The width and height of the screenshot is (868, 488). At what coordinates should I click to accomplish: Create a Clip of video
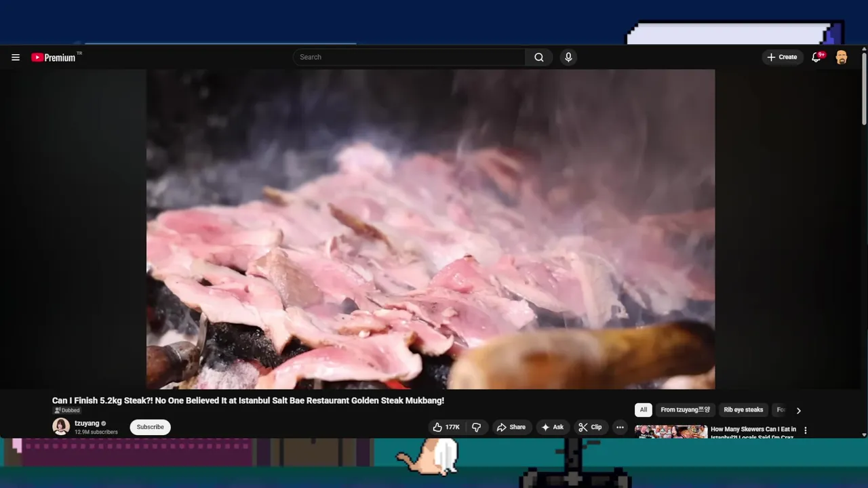[590, 427]
